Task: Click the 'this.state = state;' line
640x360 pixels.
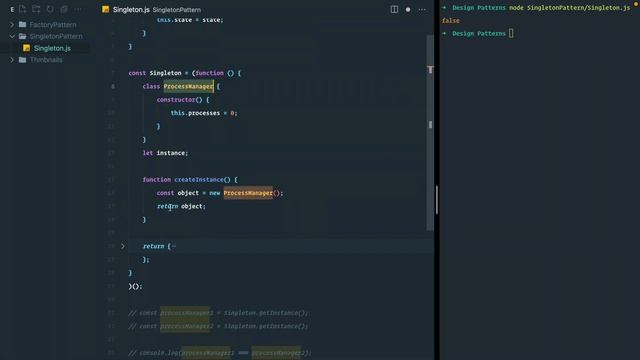Action: 190,20
